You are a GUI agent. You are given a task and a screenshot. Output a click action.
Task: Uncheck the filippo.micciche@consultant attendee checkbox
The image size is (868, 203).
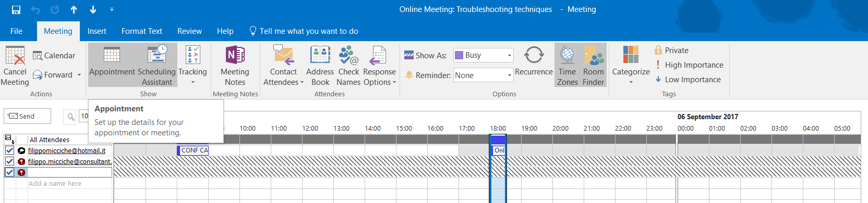click(x=9, y=161)
